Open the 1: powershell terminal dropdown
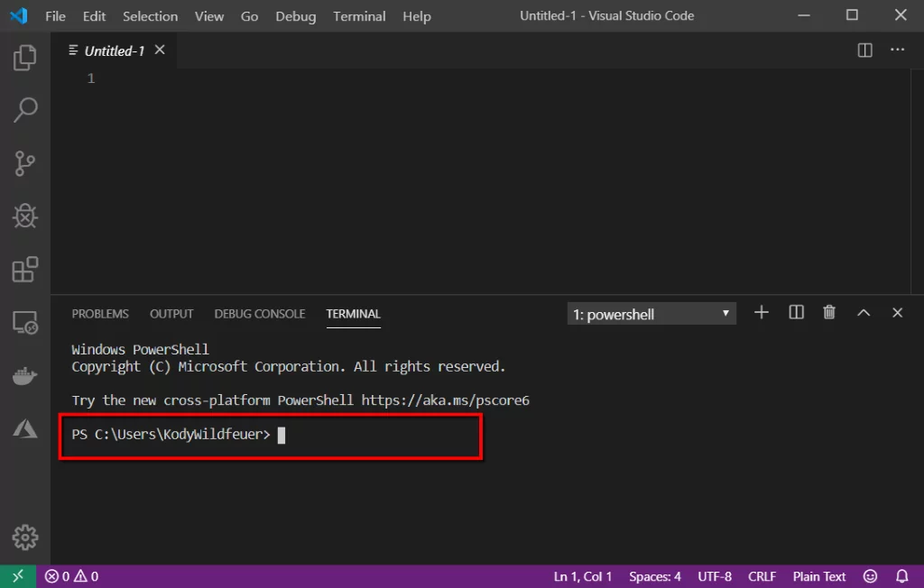This screenshot has height=588, width=924. pyautogui.click(x=651, y=314)
